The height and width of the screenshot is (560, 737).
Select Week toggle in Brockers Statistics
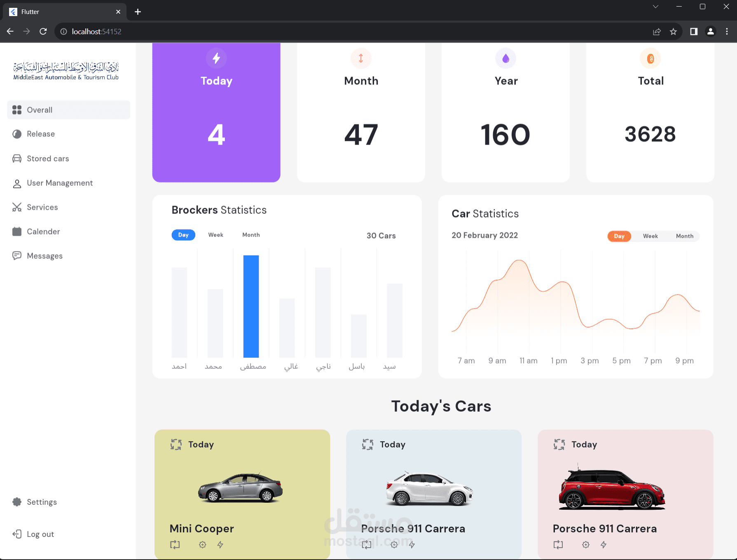click(x=216, y=235)
